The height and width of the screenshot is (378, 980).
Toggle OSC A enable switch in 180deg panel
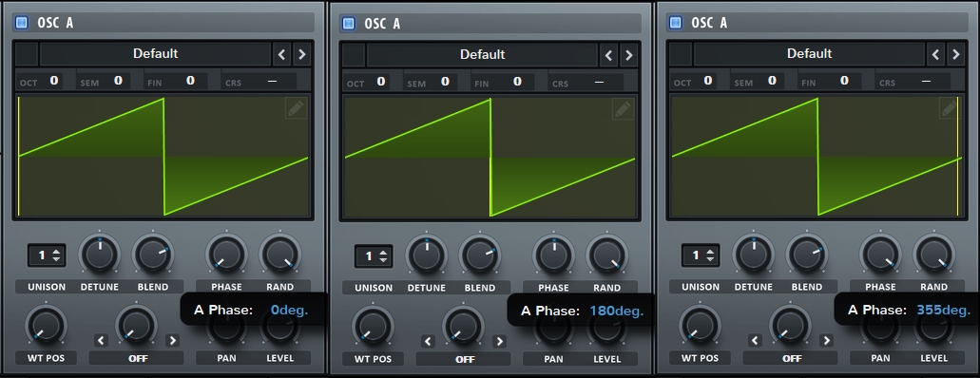pos(349,24)
